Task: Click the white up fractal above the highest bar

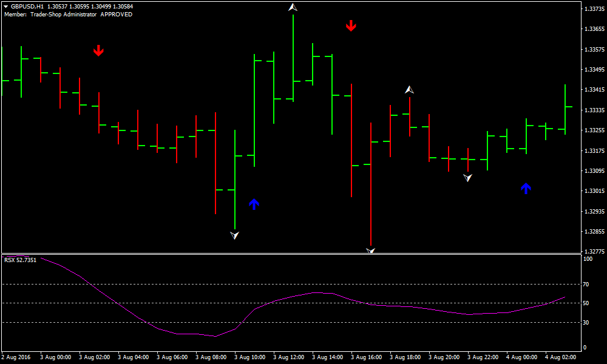Action: (293, 8)
